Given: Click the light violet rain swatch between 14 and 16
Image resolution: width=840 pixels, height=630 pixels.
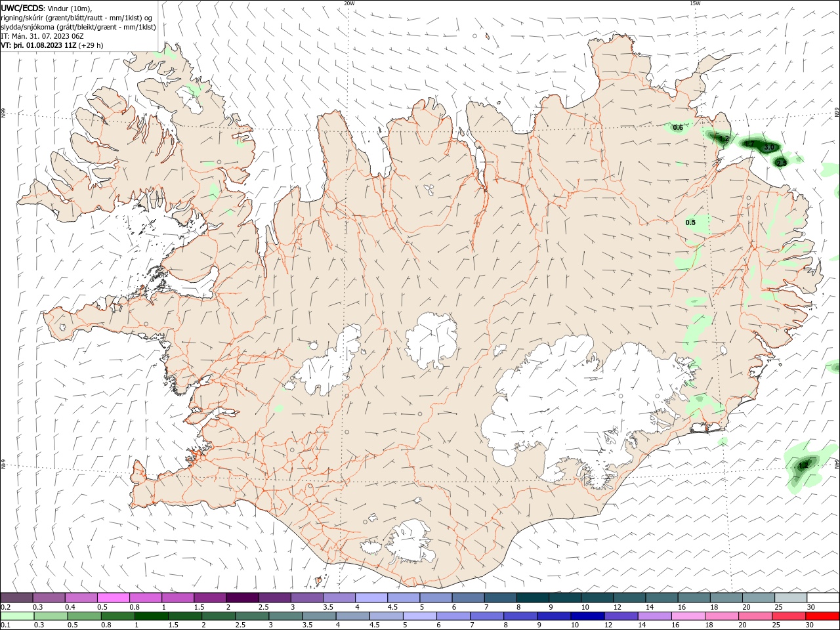Looking at the screenshot, I should tap(655, 616).
